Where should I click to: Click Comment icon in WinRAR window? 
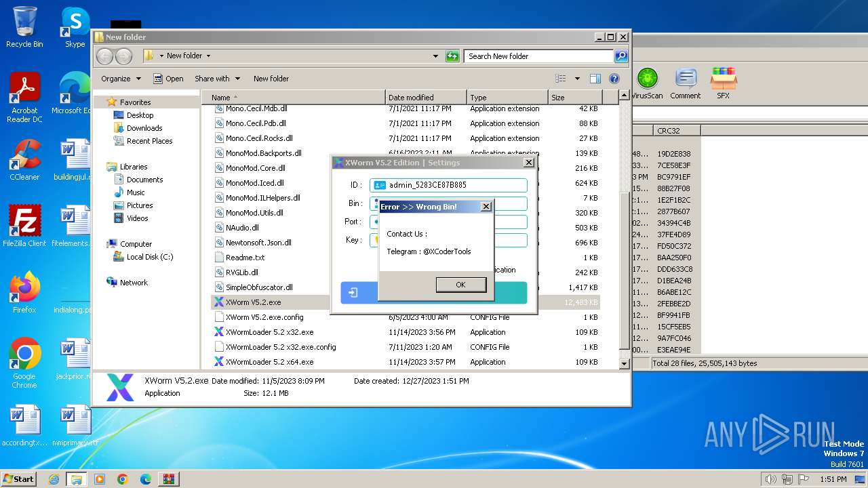coord(686,84)
